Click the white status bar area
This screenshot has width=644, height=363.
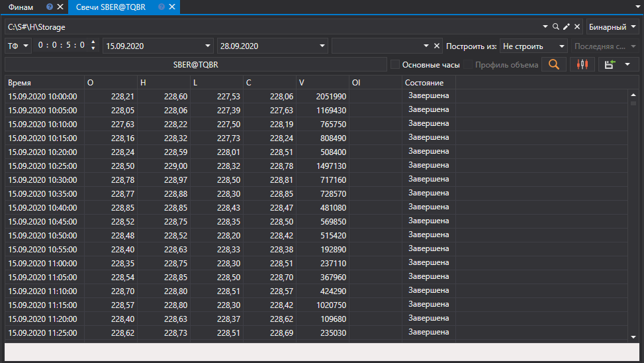point(322,352)
